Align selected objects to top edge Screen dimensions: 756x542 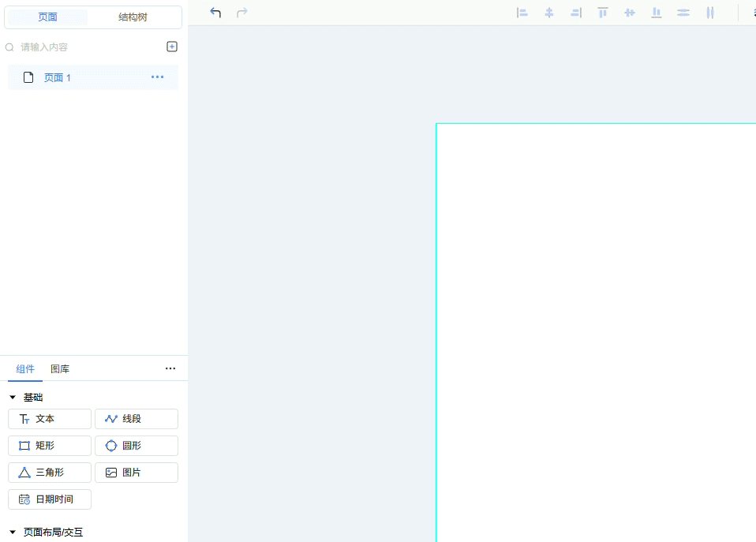pyautogui.click(x=603, y=13)
